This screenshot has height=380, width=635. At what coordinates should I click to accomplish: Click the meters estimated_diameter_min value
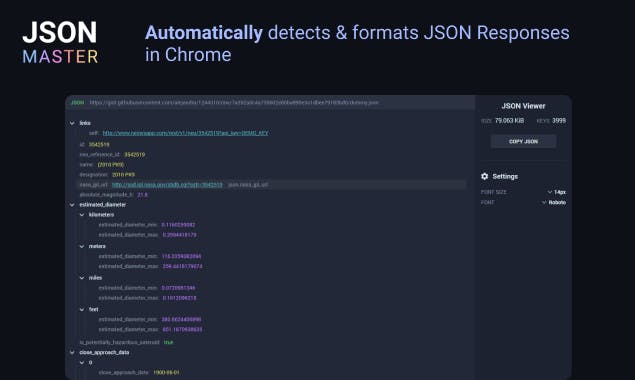(181, 256)
